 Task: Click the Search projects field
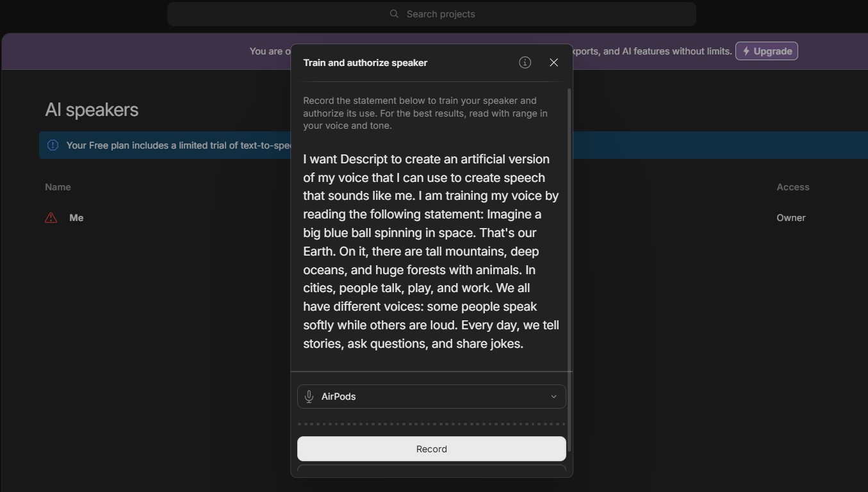(432, 14)
